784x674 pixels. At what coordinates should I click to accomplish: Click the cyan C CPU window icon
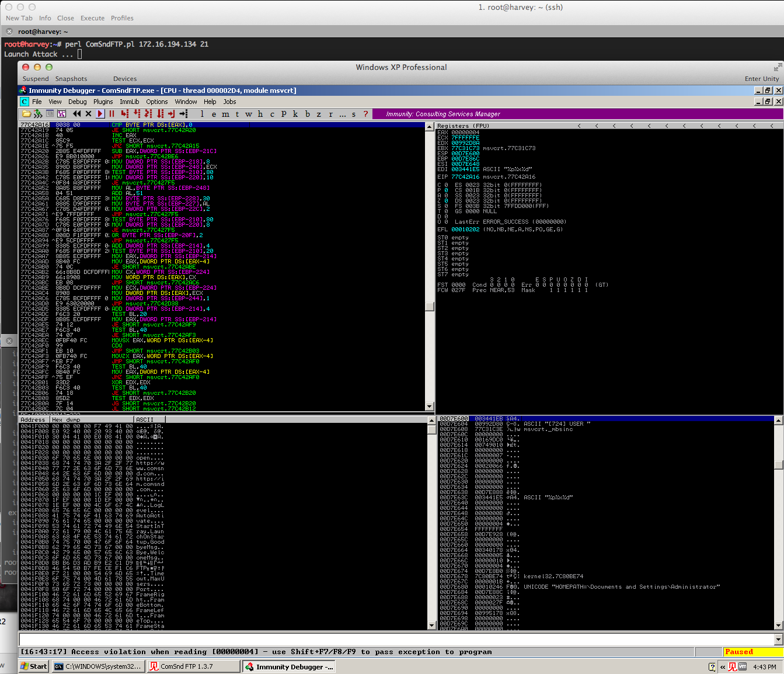coord(25,102)
